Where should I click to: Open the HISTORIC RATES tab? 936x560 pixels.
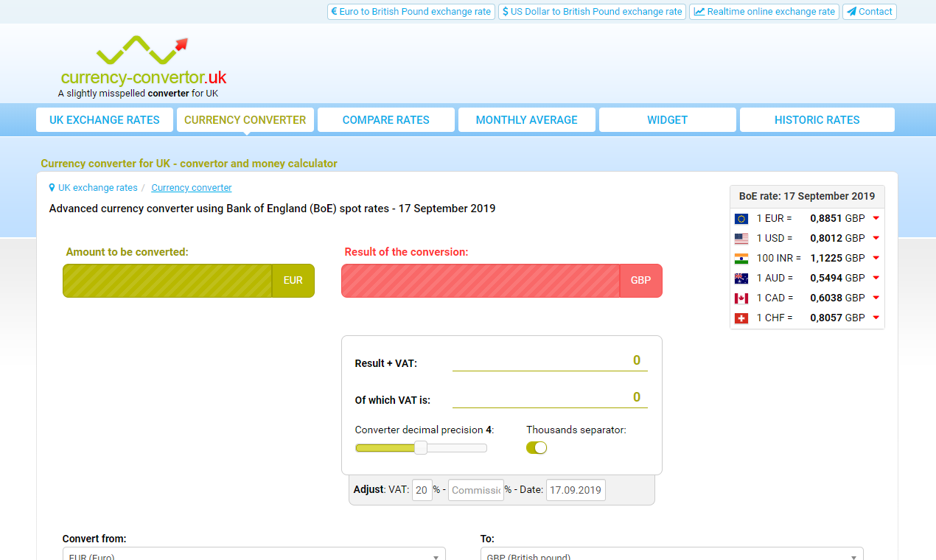pyautogui.click(x=817, y=119)
